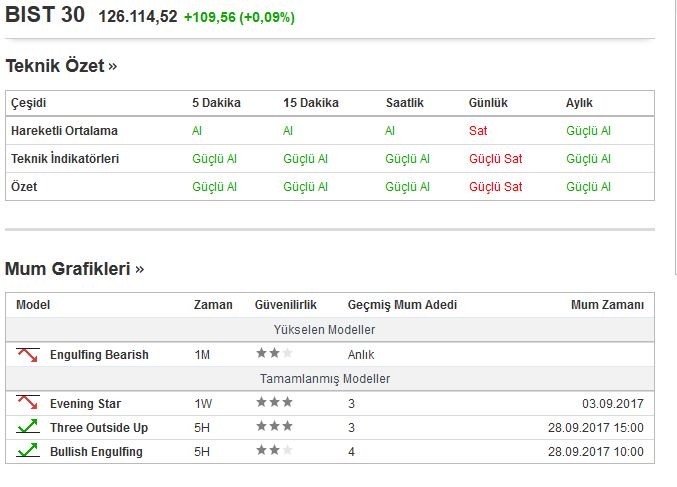The width and height of the screenshot is (677, 487).
Task: Click the BIST 30 index title
Action: pyautogui.click(x=45, y=15)
